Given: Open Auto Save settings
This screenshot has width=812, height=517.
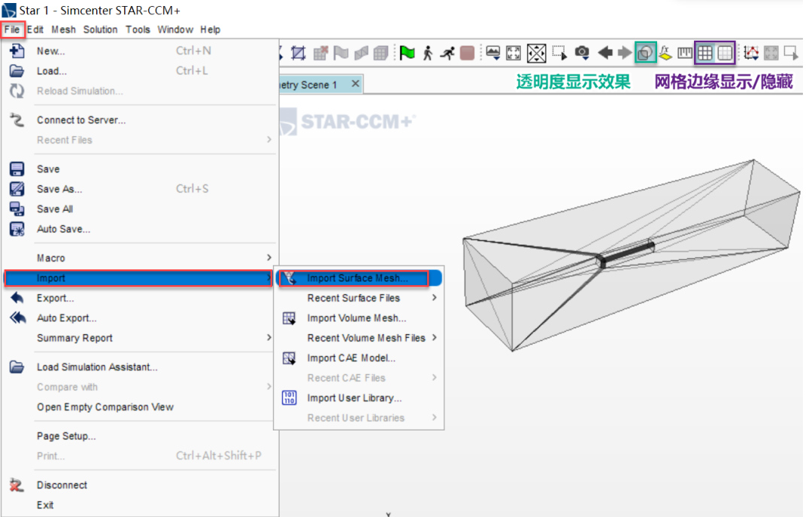Looking at the screenshot, I should [x=140, y=229].
